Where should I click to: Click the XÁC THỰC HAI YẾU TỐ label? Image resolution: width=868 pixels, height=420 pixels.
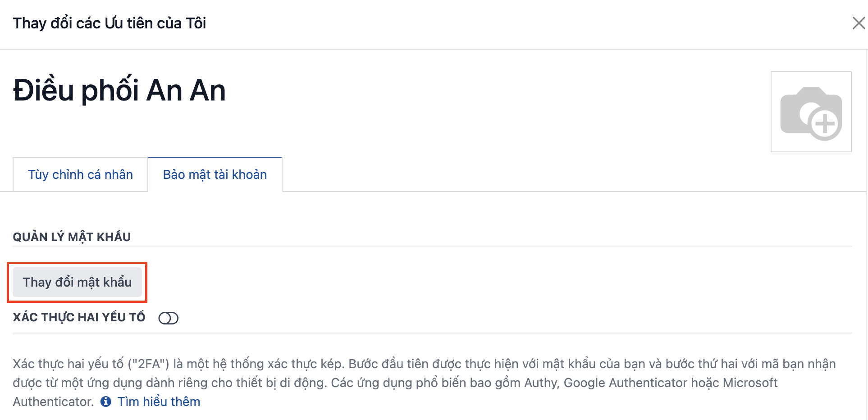tap(79, 317)
